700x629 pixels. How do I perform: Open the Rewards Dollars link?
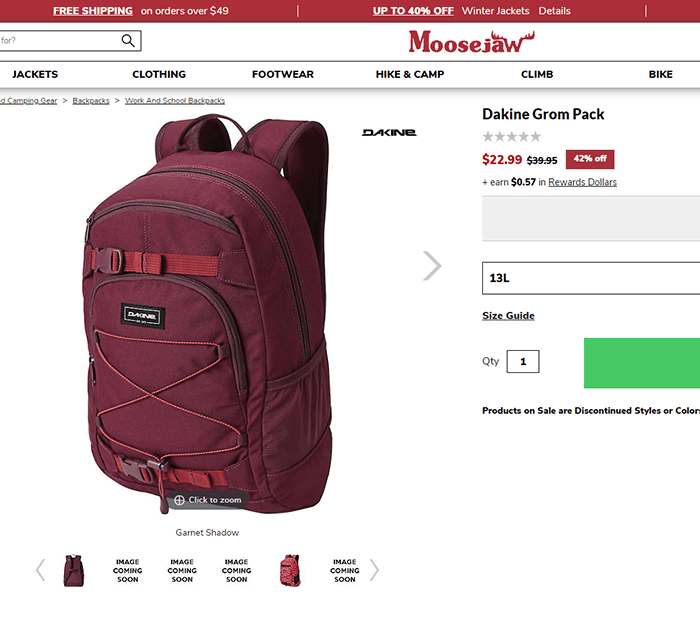click(582, 182)
